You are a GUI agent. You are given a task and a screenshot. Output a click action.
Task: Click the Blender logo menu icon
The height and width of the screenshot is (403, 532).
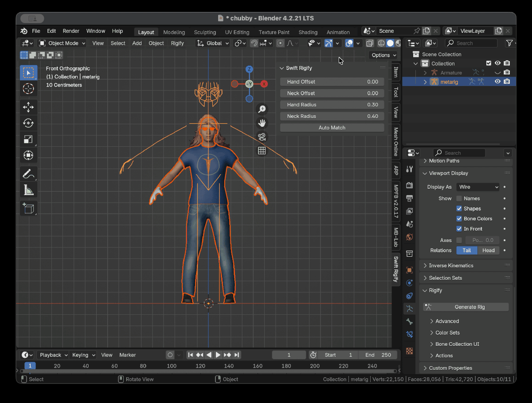[x=24, y=31]
